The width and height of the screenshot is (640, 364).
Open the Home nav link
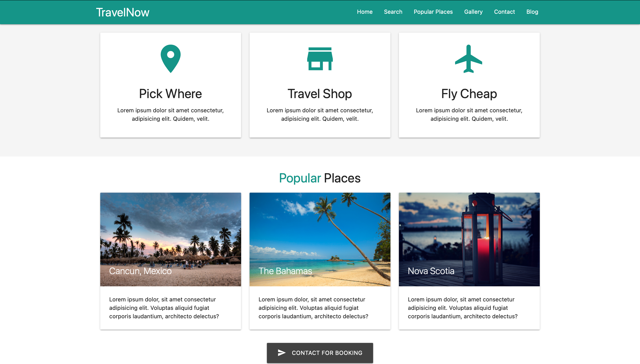coord(364,12)
